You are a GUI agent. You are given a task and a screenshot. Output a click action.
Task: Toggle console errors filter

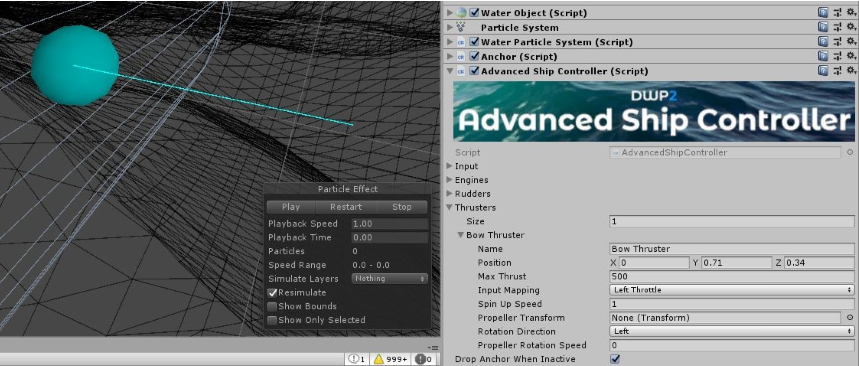coord(423,359)
